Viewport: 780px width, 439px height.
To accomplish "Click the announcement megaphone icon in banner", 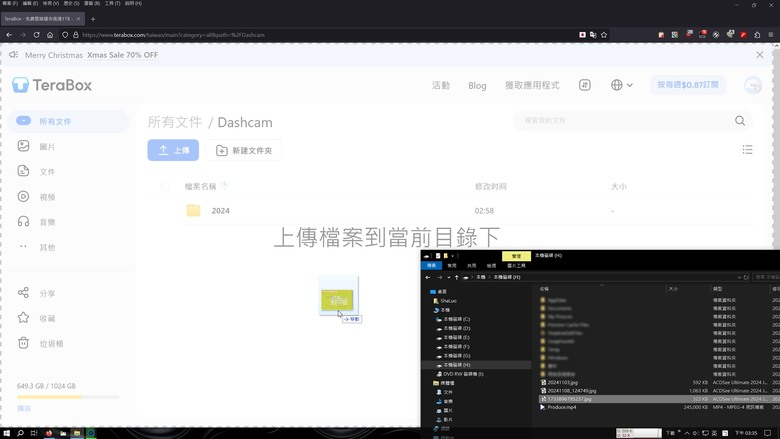I will (13, 55).
